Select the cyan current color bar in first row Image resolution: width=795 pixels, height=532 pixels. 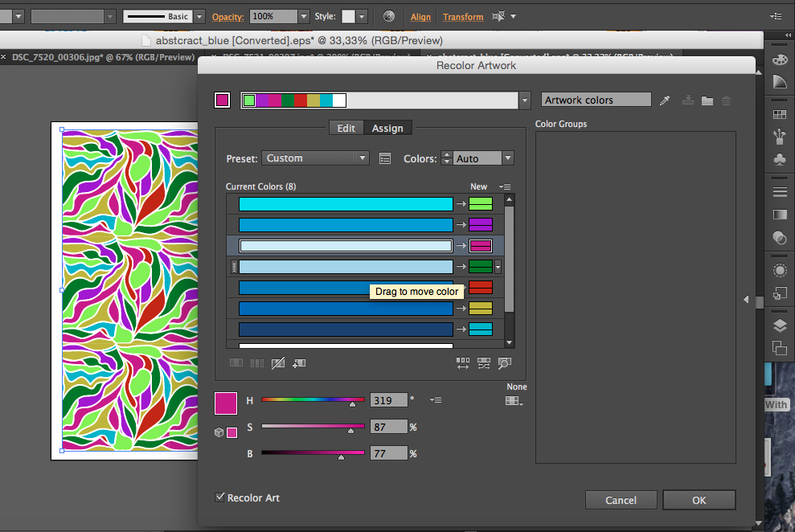click(x=346, y=203)
